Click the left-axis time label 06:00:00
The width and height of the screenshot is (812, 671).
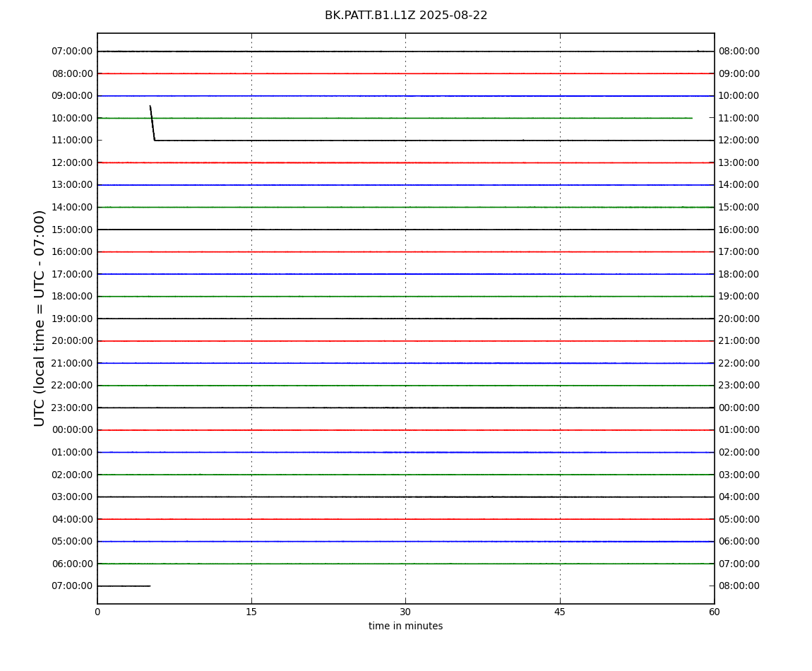click(x=72, y=564)
